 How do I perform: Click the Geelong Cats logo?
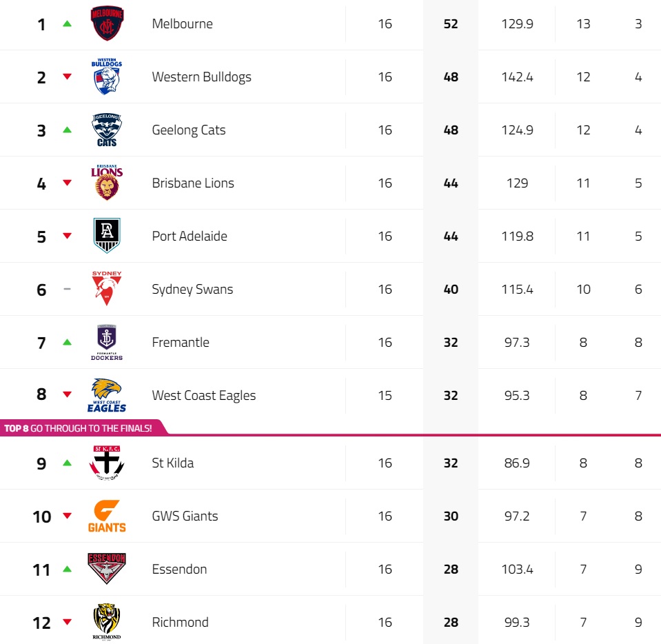point(107,130)
